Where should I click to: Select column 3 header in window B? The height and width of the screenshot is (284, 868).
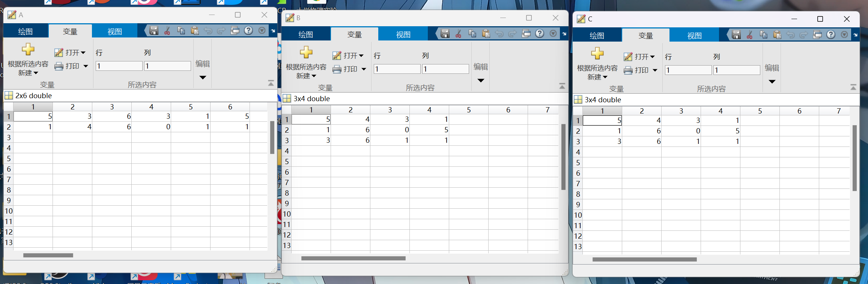point(390,110)
